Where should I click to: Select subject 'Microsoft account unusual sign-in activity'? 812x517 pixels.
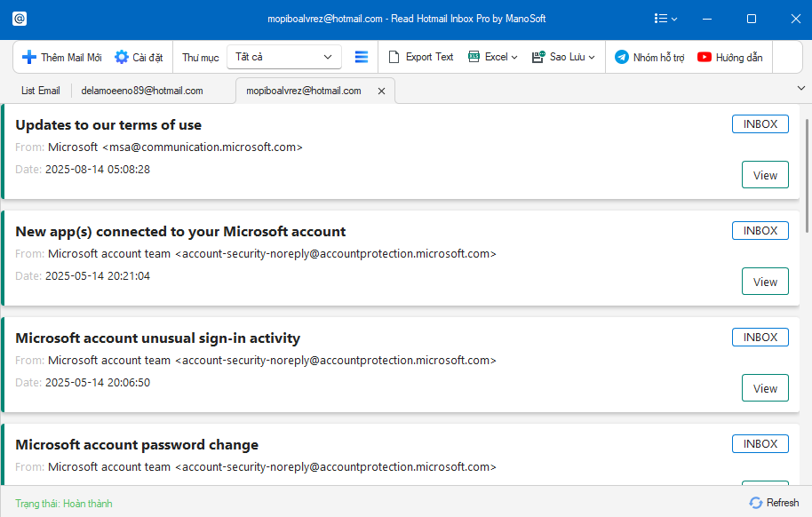(157, 338)
